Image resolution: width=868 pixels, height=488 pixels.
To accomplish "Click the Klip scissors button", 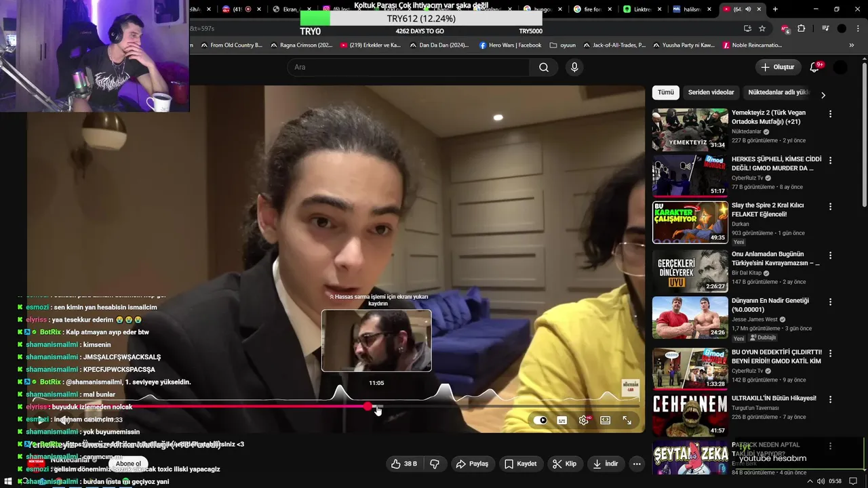I will click(564, 464).
